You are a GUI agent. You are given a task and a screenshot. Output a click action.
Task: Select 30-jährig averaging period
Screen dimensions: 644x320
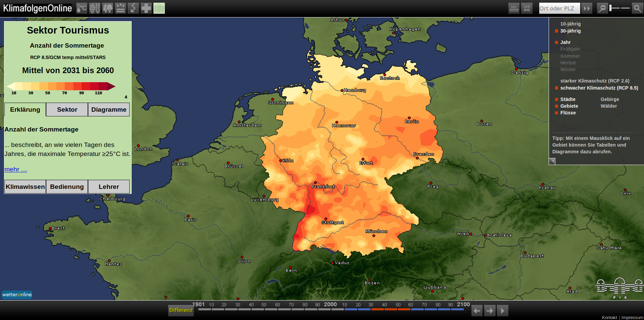click(570, 31)
